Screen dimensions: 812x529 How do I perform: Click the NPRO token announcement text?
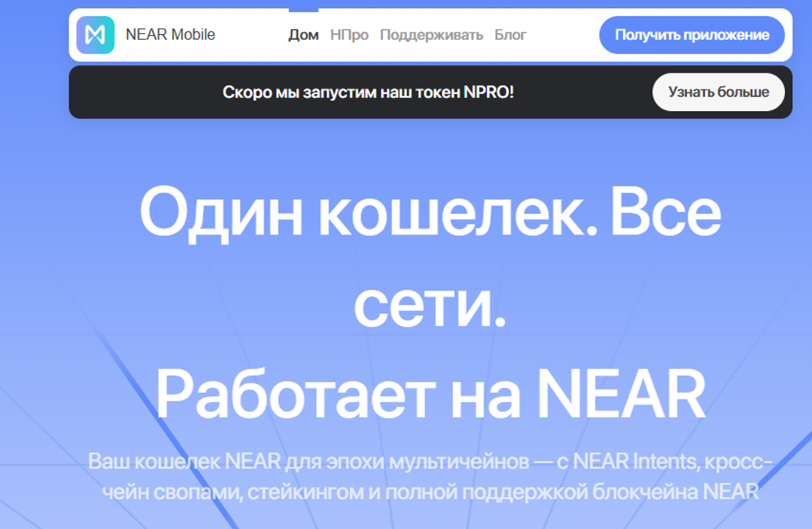[368, 93]
